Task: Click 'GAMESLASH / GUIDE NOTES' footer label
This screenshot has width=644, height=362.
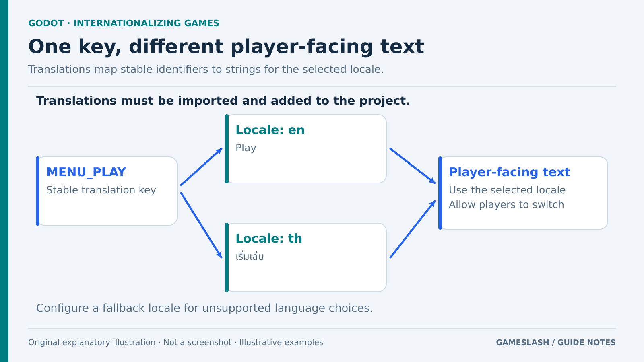Action: coord(556,342)
